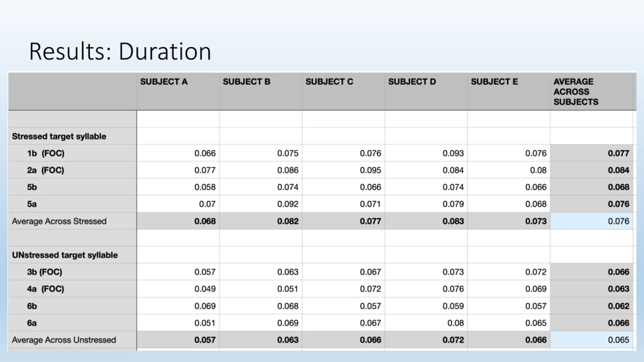The width and height of the screenshot is (644, 362).
Task: Click 0.072 for Subject E in row 3b
Action: [536, 272]
